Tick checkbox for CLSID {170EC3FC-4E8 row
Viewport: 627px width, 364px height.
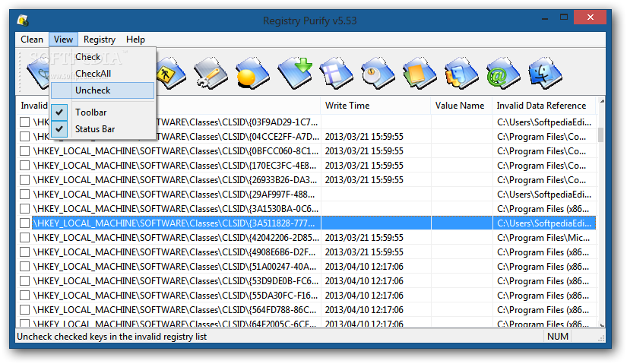click(25, 165)
